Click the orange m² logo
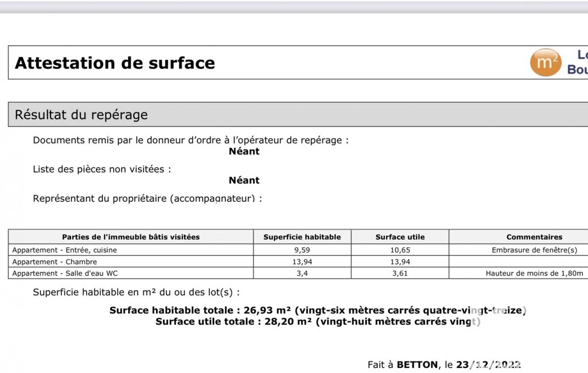 click(545, 63)
